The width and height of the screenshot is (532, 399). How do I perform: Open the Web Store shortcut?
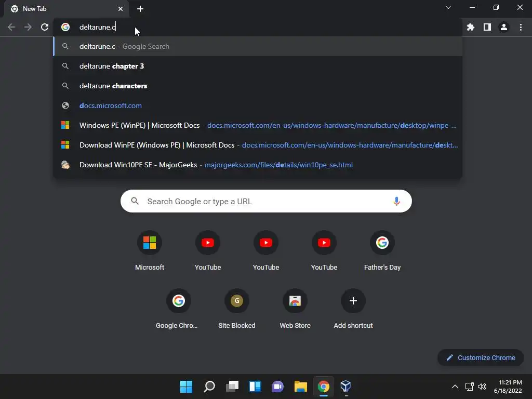click(x=295, y=309)
